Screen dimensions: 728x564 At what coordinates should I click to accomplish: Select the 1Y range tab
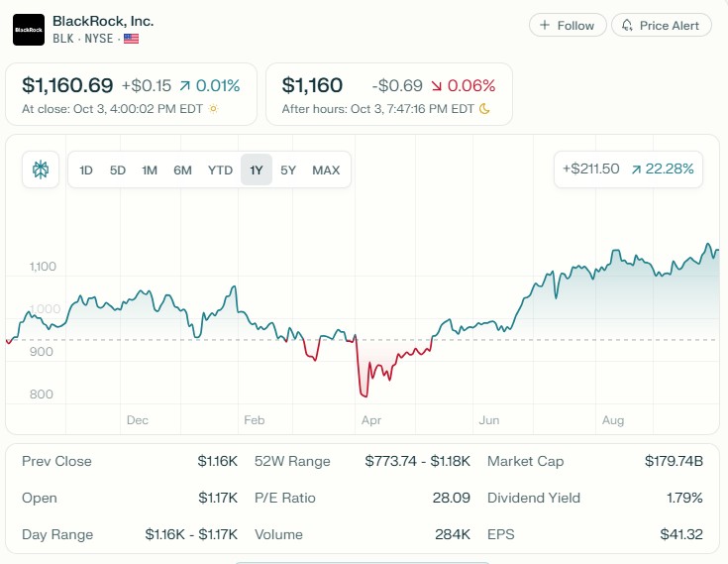click(257, 170)
